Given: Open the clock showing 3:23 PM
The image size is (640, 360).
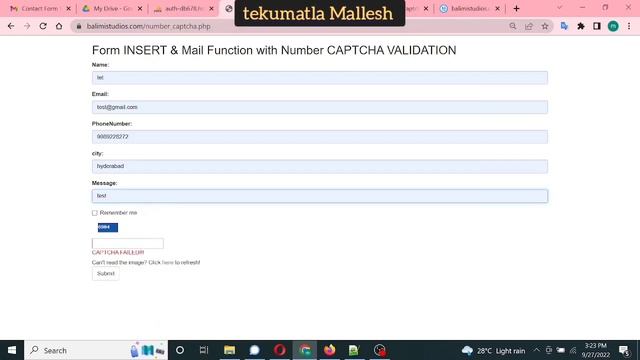Looking at the screenshot, I should point(596,350).
